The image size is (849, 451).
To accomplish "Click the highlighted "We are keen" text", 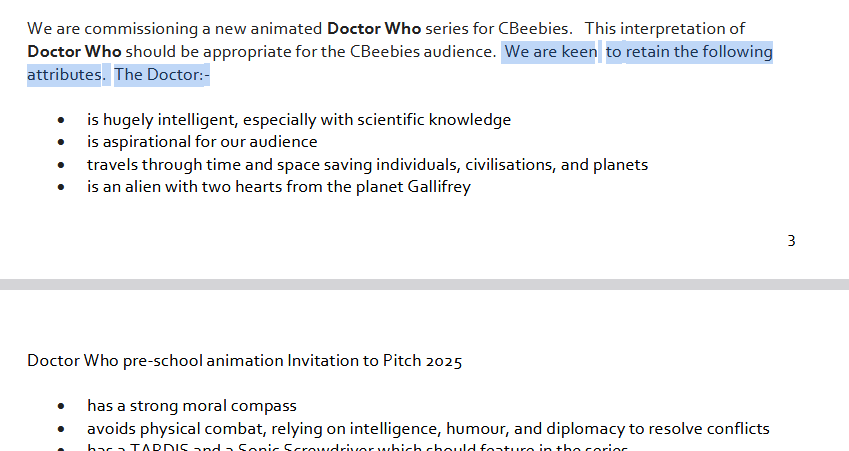I will (x=551, y=52).
